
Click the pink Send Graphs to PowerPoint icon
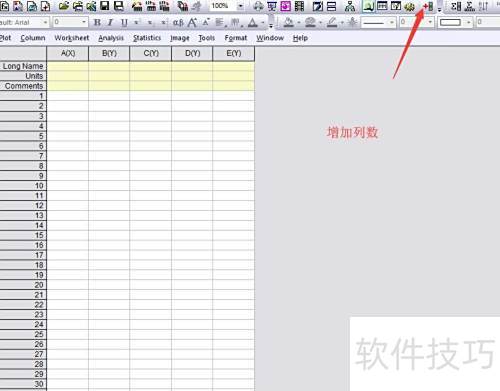point(285,6)
